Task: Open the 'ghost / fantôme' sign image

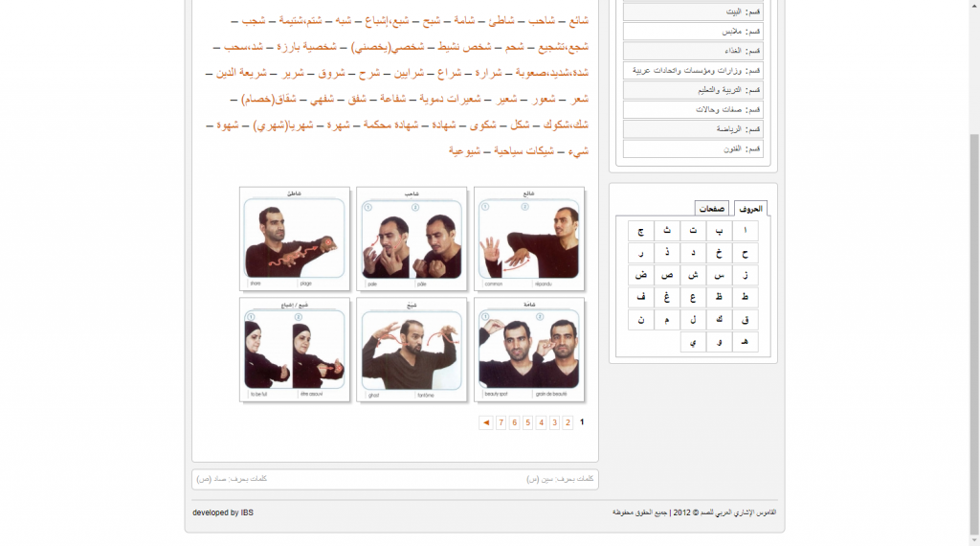Action: pos(412,350)
